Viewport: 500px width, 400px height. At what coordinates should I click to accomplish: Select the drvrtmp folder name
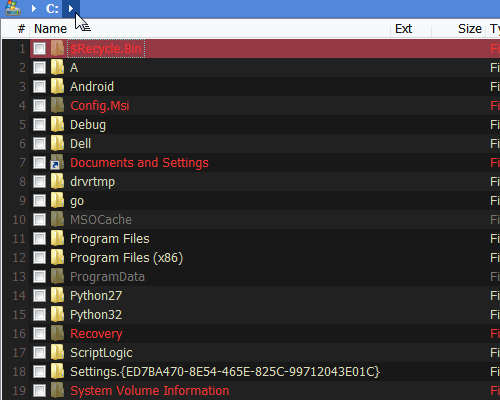(x=92, y=182)
